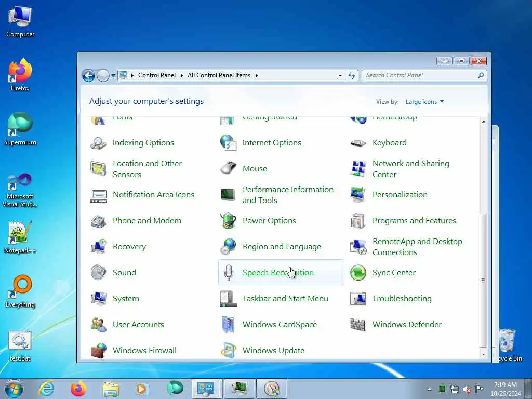Open the recent pages arrow next to Forward
The height and width of the screenshot is (399, 532).
point(113,76)
